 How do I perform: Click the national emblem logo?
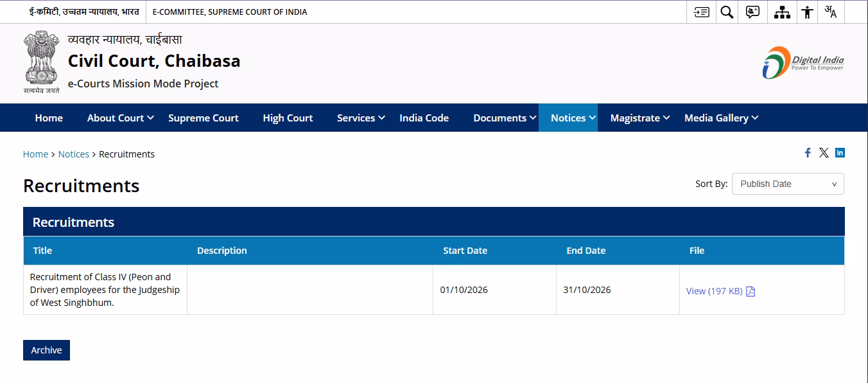42,62
